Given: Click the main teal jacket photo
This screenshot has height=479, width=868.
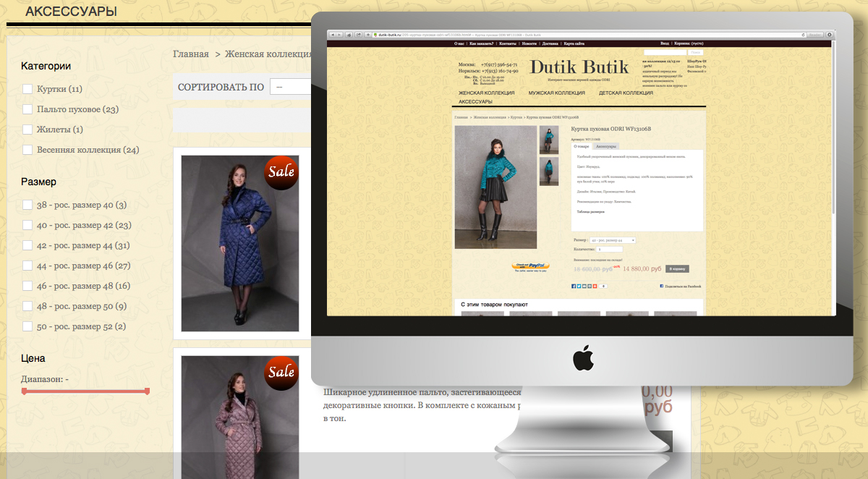Looking at the screenshot, I should [495, 187].
